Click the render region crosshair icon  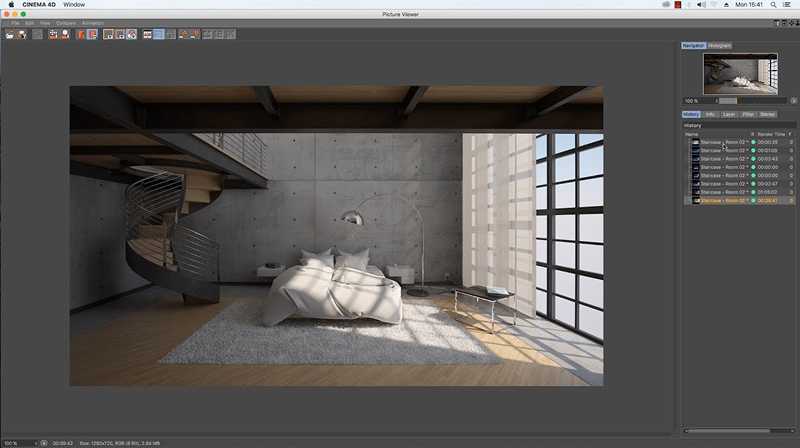point(53,34)
